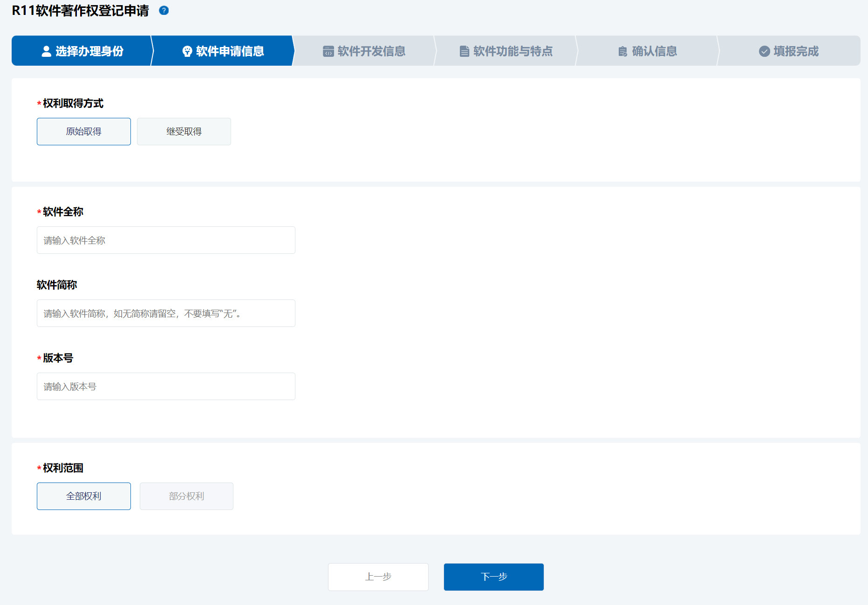The height and width of the screenshot is (605, 868).
Task: Select the 部分权利 option
Action: coord(186,496)
